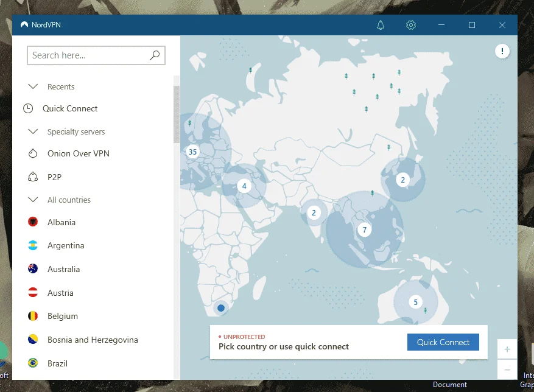Click the NordVPN logo in title bar

[24, 24]
